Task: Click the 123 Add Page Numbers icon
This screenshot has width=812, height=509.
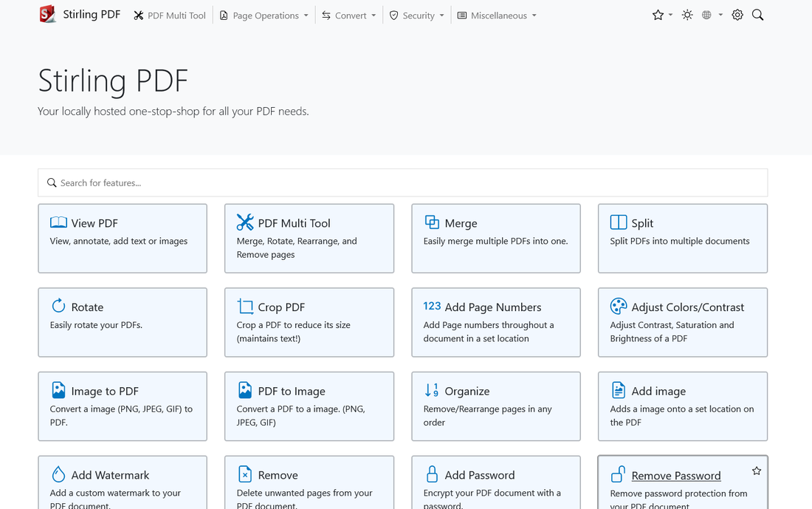Action: [x=432, y=306]
